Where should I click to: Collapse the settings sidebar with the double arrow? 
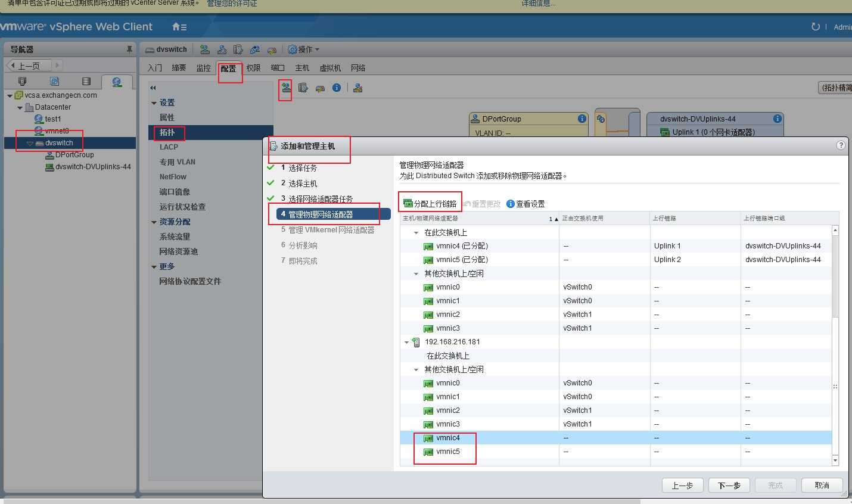pyautogui.click(x=153, y=88)
